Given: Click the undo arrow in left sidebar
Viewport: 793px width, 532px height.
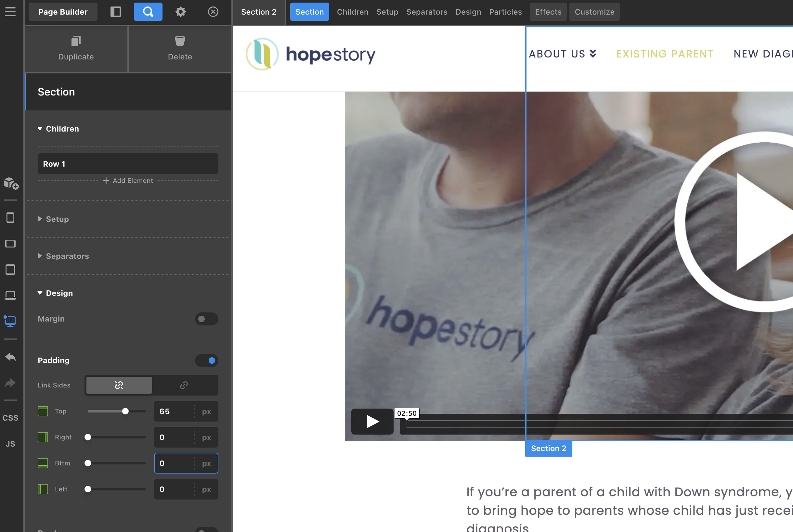Looking at the screenshot, I should pos(10,357).
